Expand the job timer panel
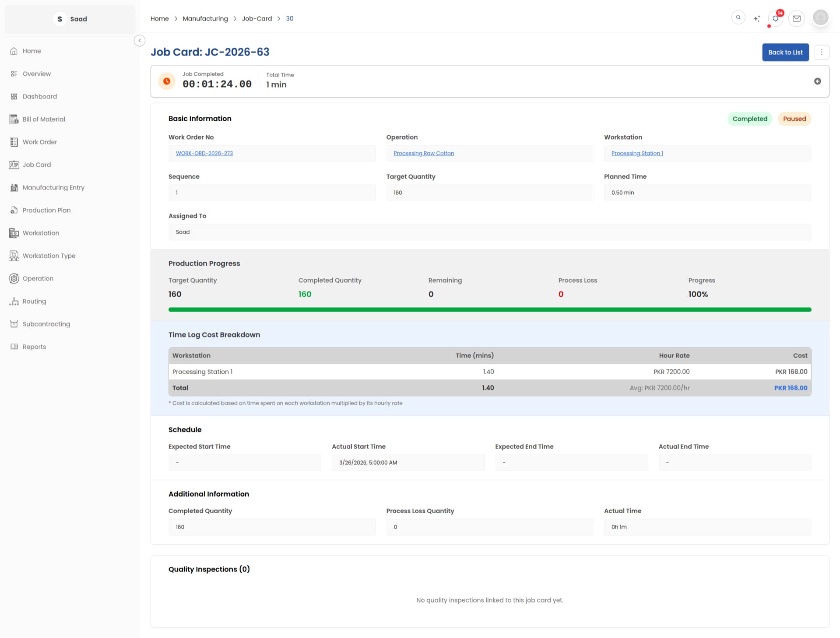 coord(817,81)
